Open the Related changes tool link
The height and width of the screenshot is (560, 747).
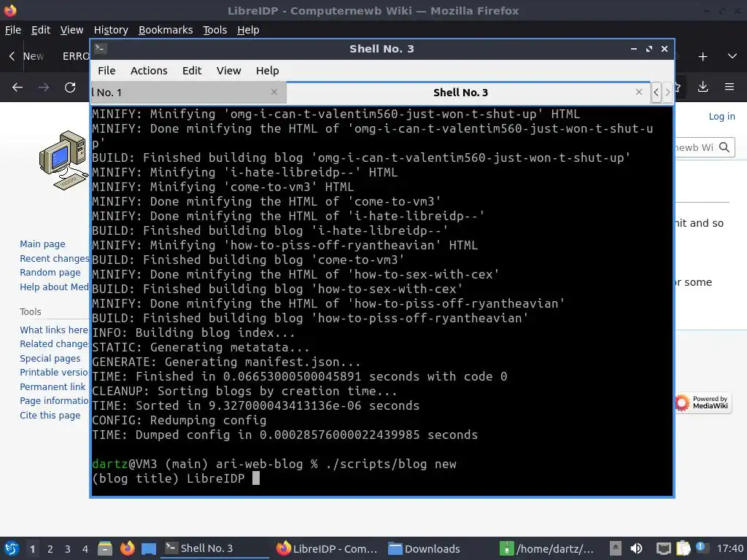point(54,344)
